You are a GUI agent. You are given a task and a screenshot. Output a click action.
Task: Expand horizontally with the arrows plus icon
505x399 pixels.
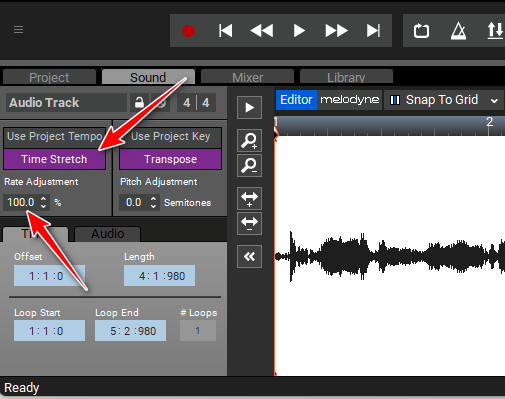[249, 199]
